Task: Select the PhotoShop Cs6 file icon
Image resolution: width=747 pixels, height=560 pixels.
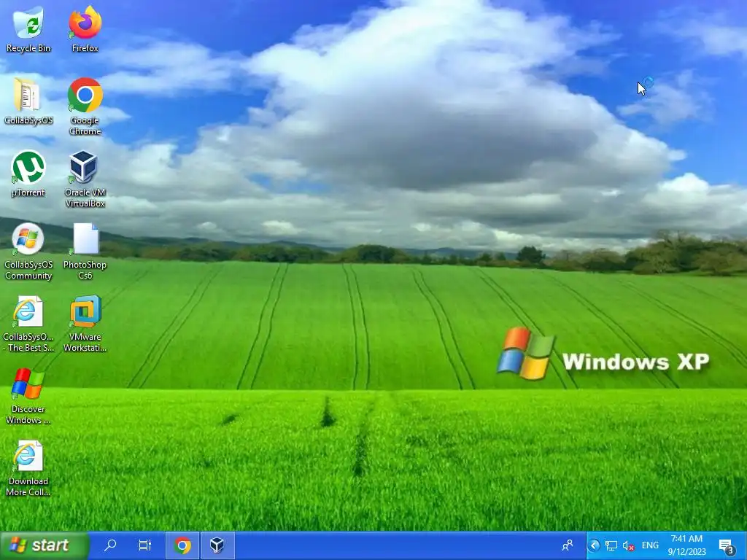Action: click(x=85, y=251)
